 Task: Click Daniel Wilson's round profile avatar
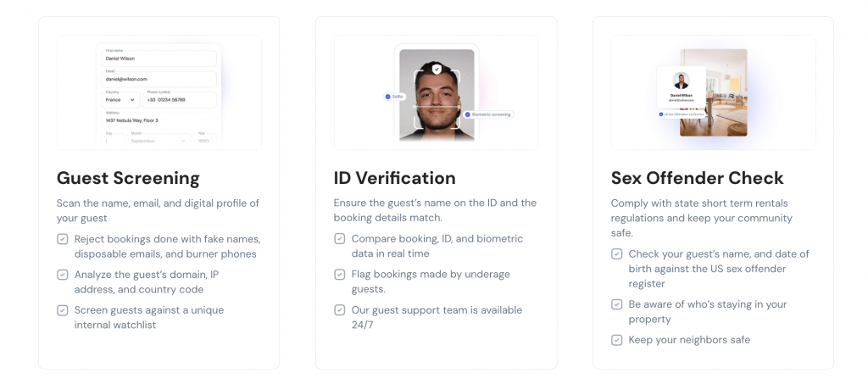click(681, 81)
